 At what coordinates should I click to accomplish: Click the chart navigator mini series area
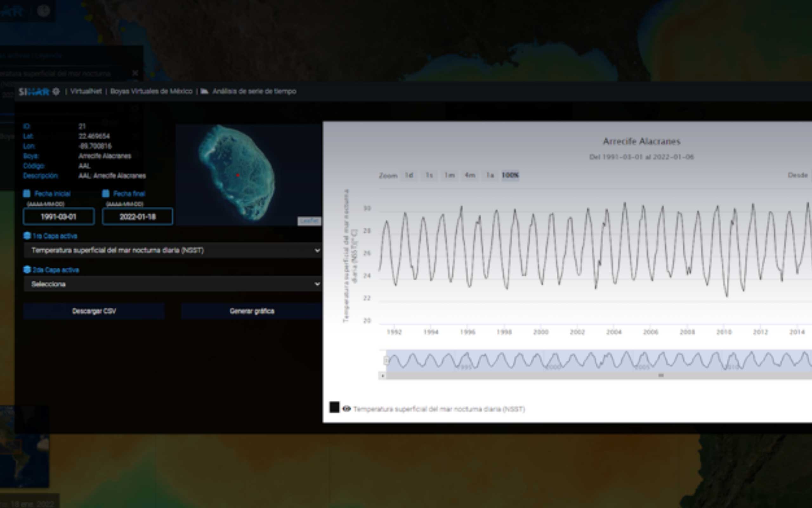pyautogui.click(x=599, y=360)
